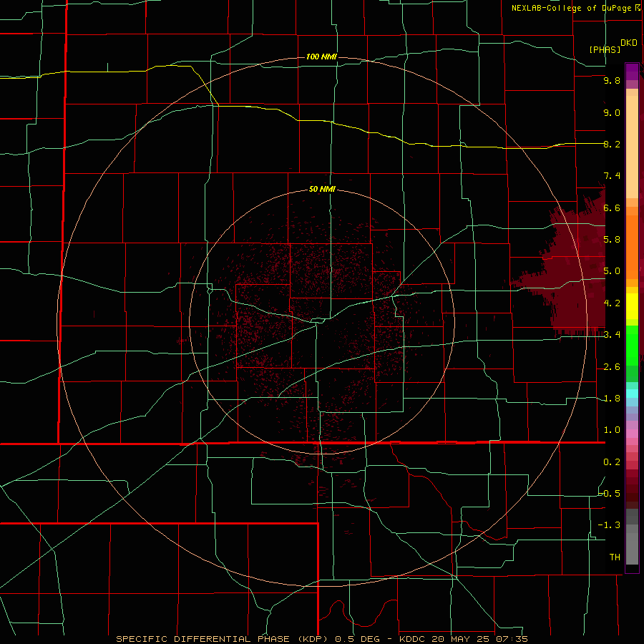644x644 pixels.
Task: Click the 7.4 color scale value
Action: [612, 176]
